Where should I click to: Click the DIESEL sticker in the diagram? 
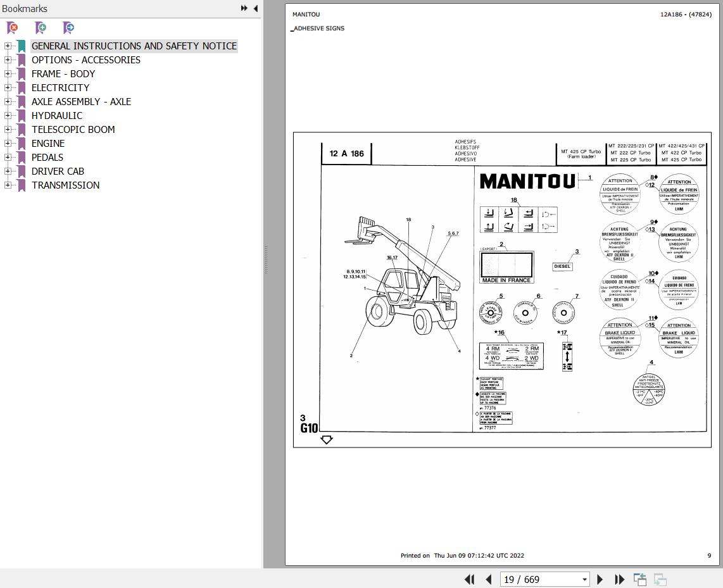pos(562,266)
